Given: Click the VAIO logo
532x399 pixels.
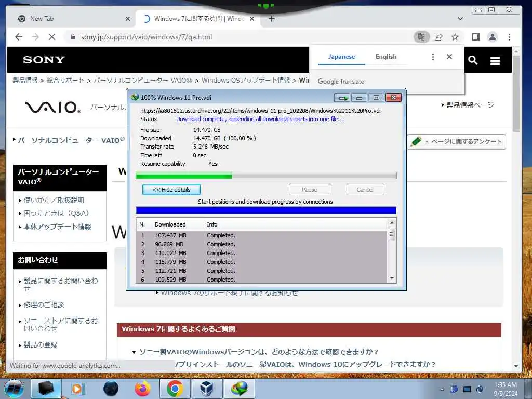Looking at the screenshot, I should [x=54, y=107].
